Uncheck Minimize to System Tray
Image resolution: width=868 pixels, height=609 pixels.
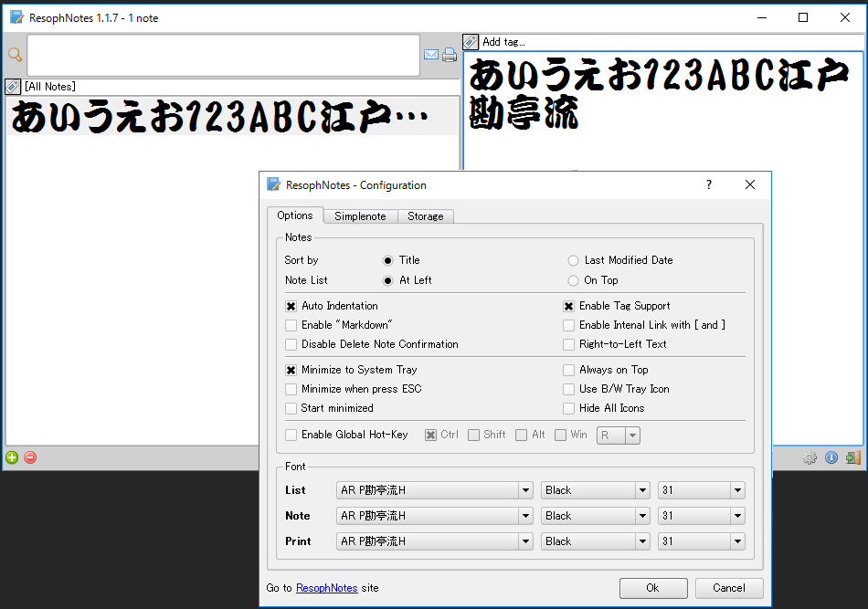291,370
